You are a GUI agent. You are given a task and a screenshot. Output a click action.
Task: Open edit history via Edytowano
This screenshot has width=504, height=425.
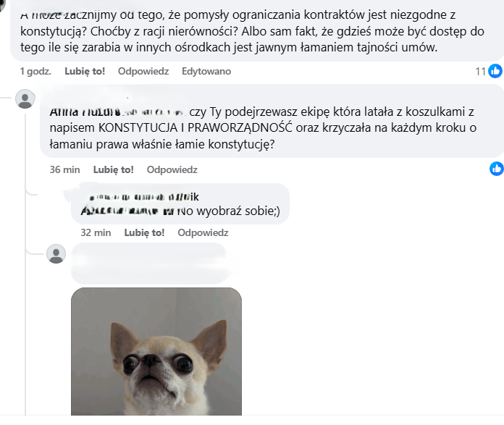tap(206, 71)
